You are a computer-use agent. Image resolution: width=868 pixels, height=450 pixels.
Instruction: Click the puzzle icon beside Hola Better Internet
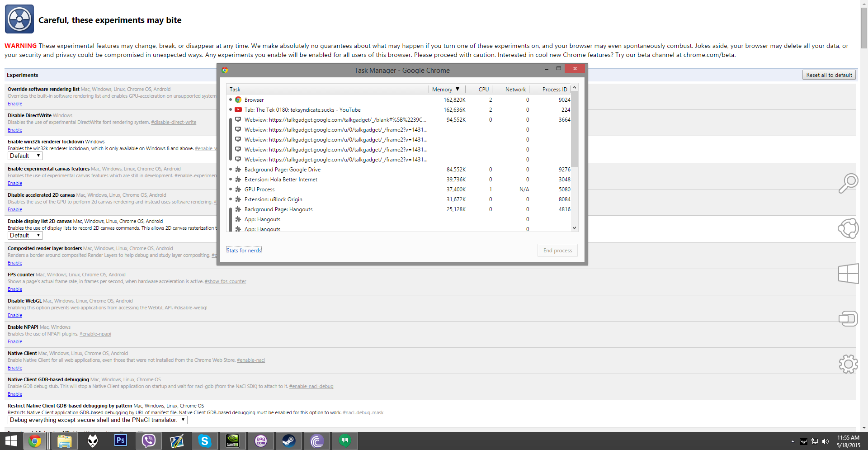click(238, 180)
